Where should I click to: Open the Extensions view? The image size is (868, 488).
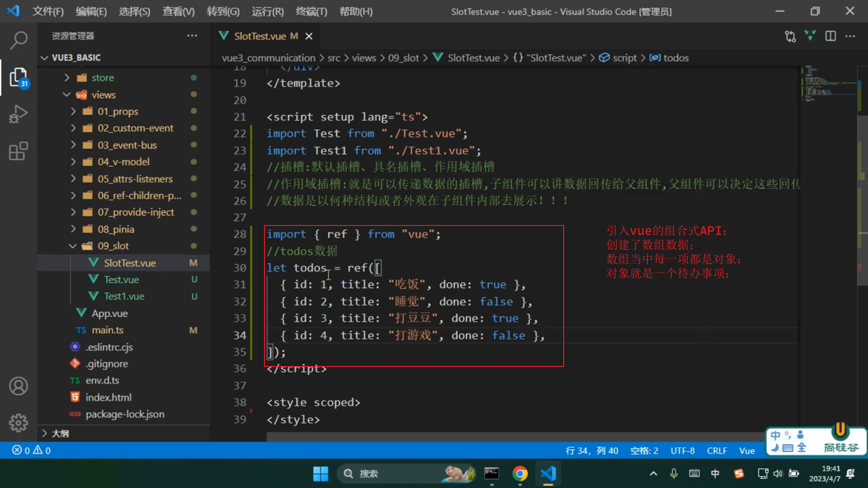(19, 151)
